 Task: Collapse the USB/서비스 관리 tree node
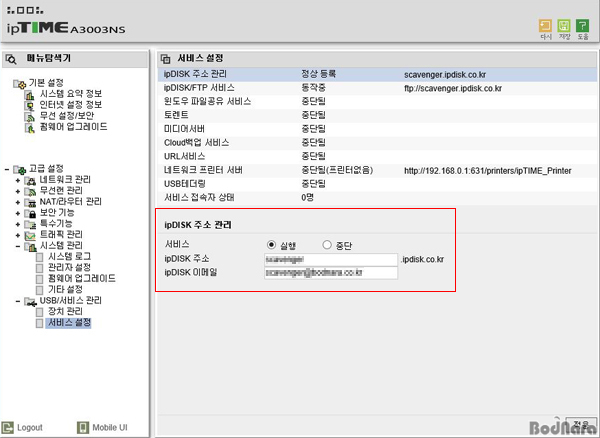click(x=18, y=301)
